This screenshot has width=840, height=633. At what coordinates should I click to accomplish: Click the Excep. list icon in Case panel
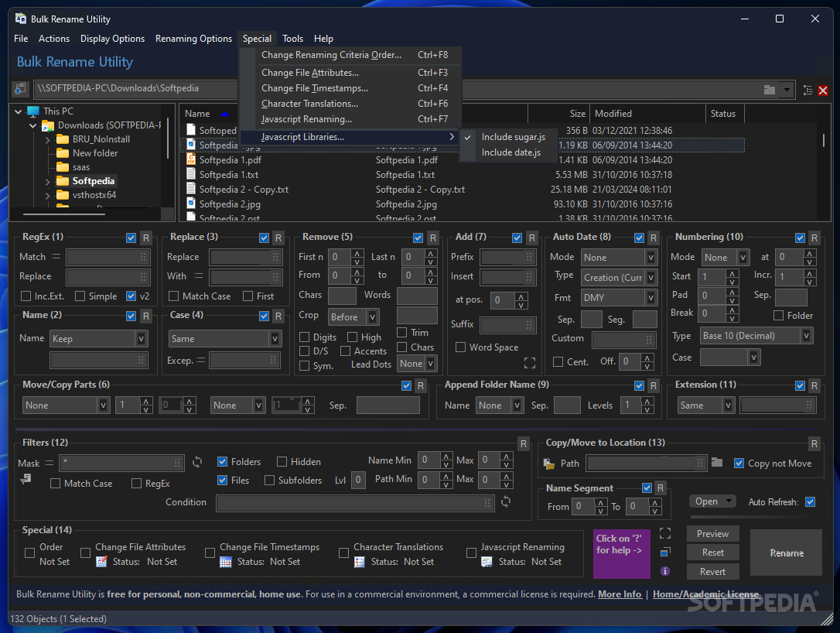coord(200,361)
